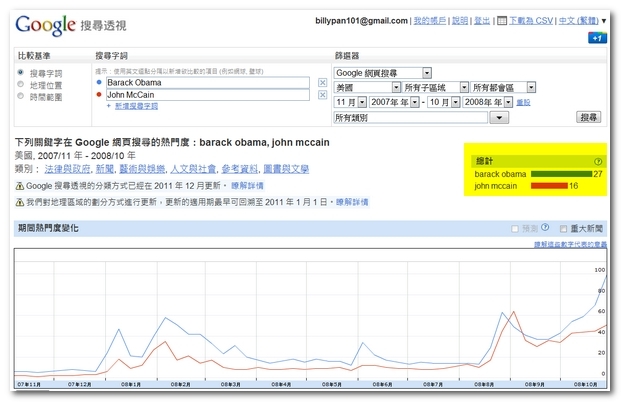Image resolution: width=621 pixels, height=402 pixels.
Task: Open the 新聞 category link
Action: pyautogui.click(x=105, y=169)
